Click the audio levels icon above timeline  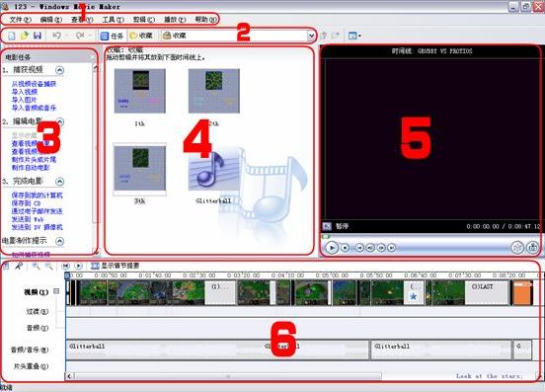click(6, 267)
